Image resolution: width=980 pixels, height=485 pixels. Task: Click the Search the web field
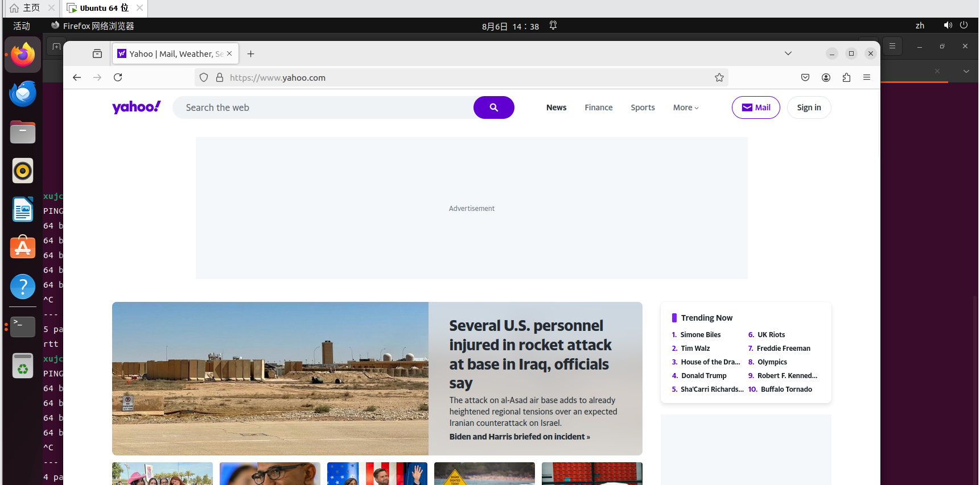pyautogui.click(x=323, y=107)
